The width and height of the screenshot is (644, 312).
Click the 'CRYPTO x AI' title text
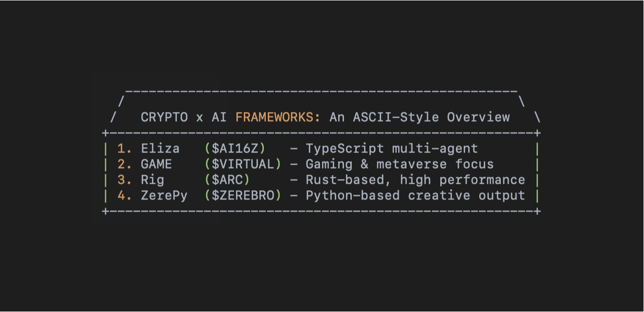(x=184, y=117)
